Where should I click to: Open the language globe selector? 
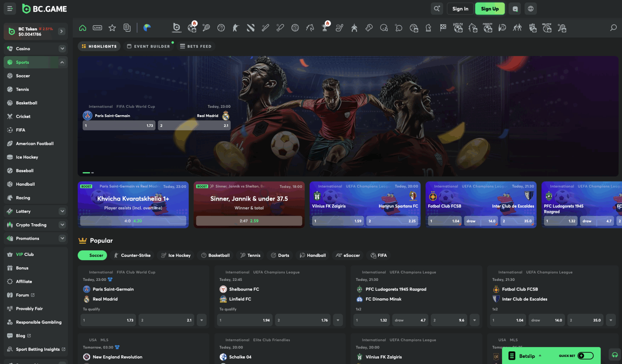point(531,9)
